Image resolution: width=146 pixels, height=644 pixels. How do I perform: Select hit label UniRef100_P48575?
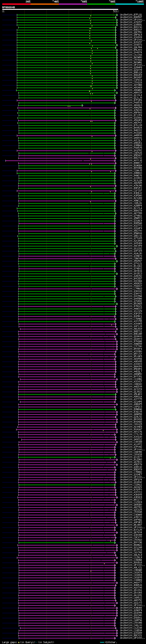click(x=131, y=148)
